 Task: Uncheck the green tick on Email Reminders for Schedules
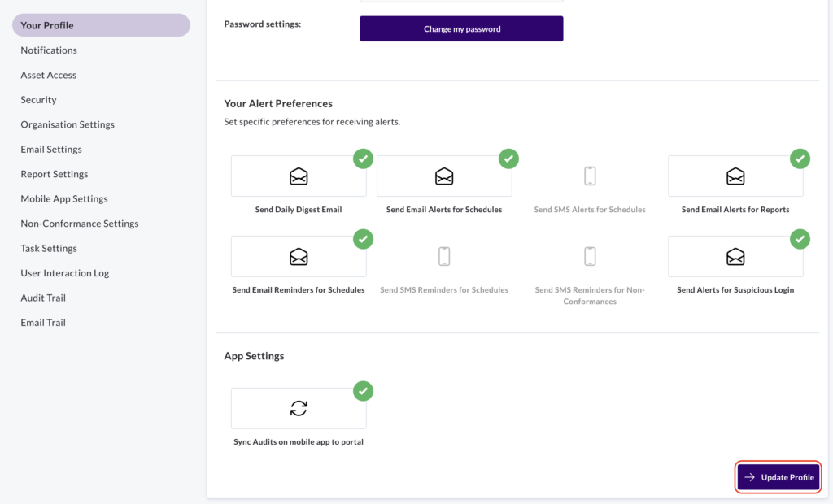click(363, 239)
